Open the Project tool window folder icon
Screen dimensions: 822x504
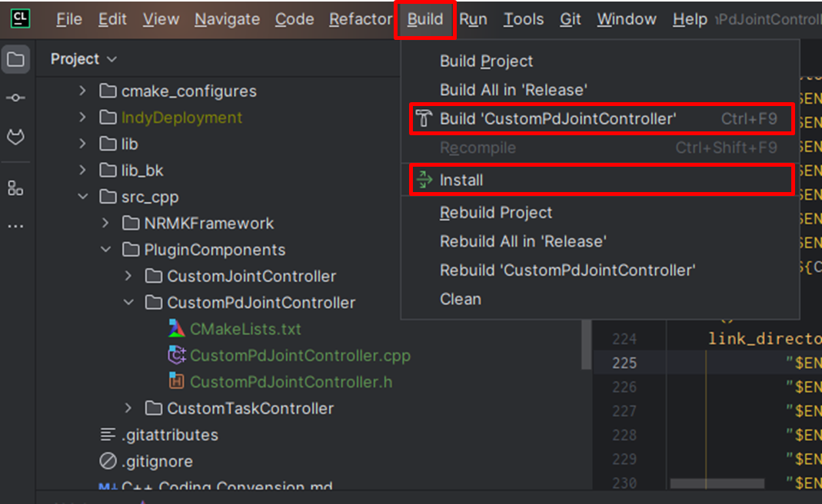click(15, 59)
